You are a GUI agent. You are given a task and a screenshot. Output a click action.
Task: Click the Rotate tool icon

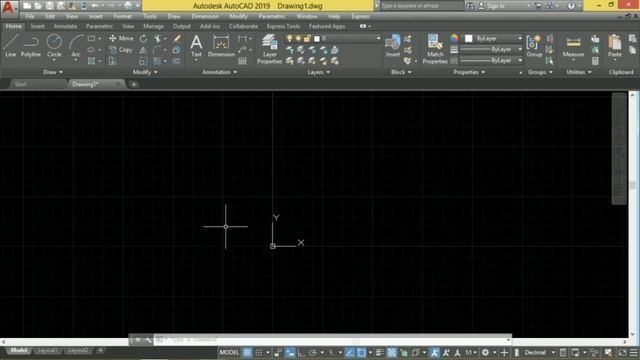point(143,38)
